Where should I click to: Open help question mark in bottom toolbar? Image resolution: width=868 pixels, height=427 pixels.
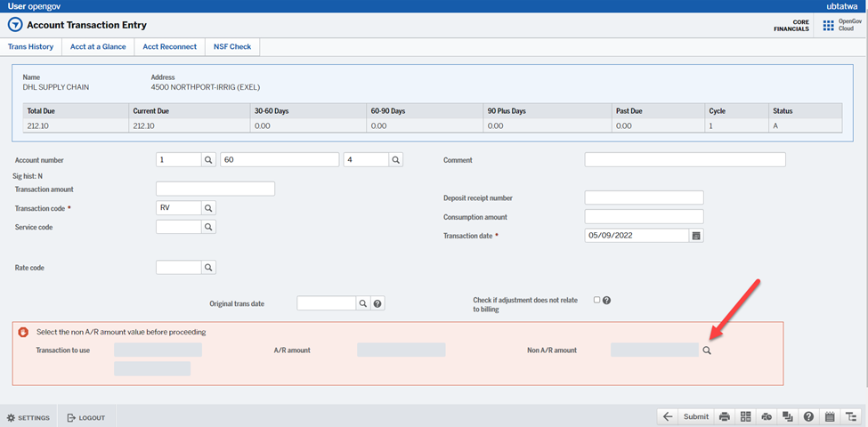808,417
